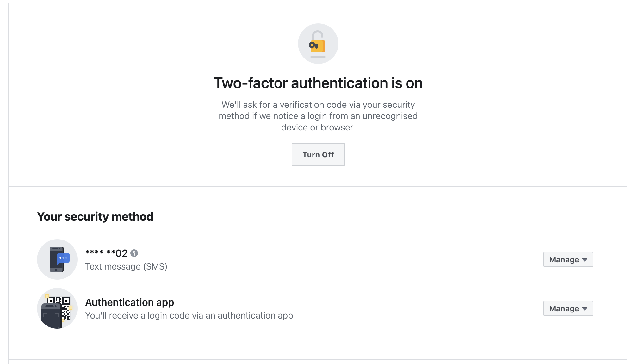
Task: Open the Manage dropdown for Authentication app
Action: pos(568,308)
